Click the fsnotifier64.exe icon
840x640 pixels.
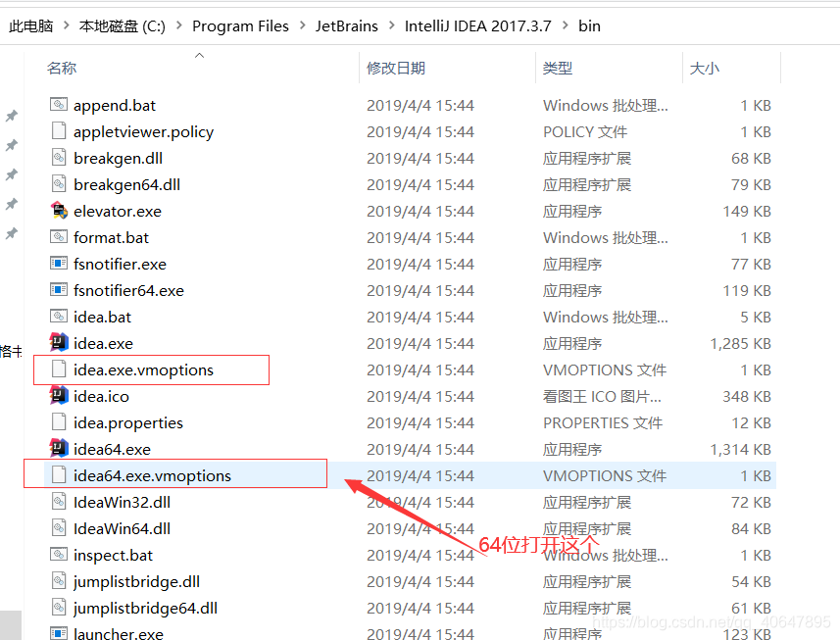pyautogui.click(x=59, y=290)
